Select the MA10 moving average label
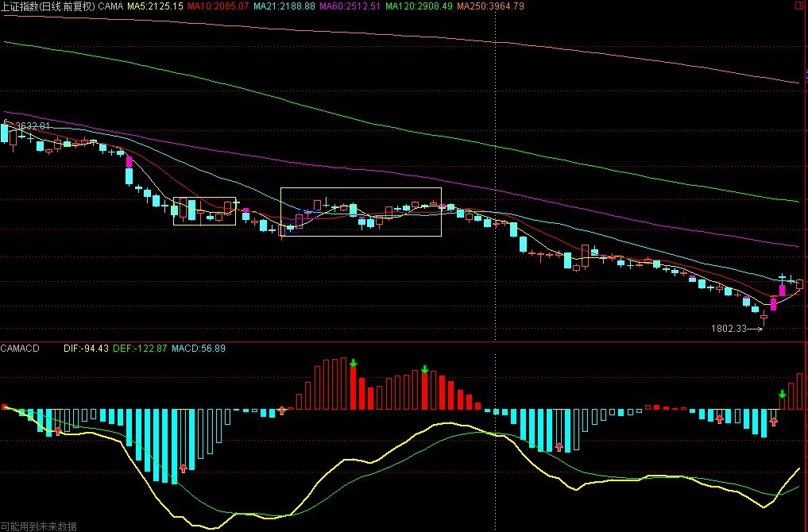Screen dimensions: 808x532 pyautogui.click(x=218, y=6)
